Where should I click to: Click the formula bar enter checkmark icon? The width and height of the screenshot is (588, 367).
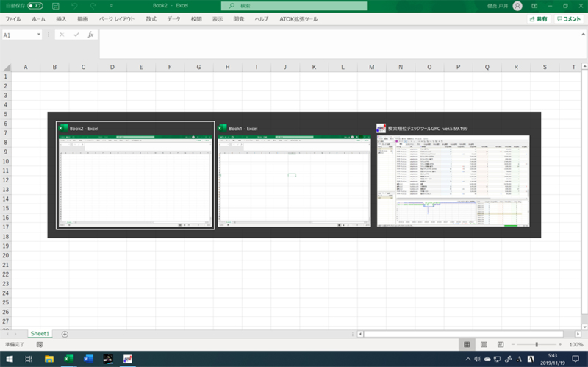coord(76,35)
